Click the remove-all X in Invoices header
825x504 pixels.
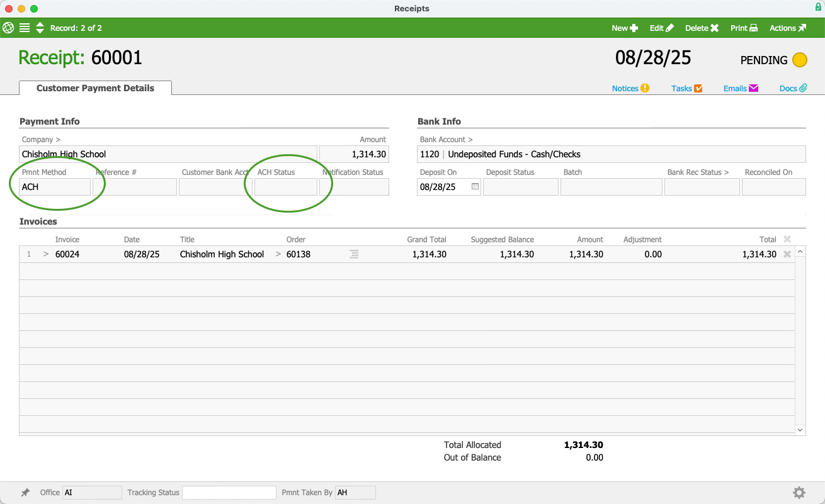tap(787, 239)
